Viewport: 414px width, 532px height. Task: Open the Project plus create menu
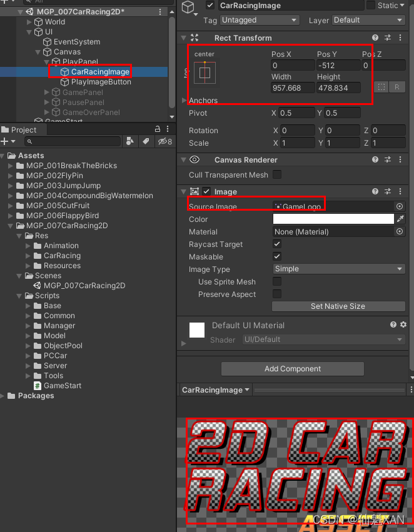point(8,141)
